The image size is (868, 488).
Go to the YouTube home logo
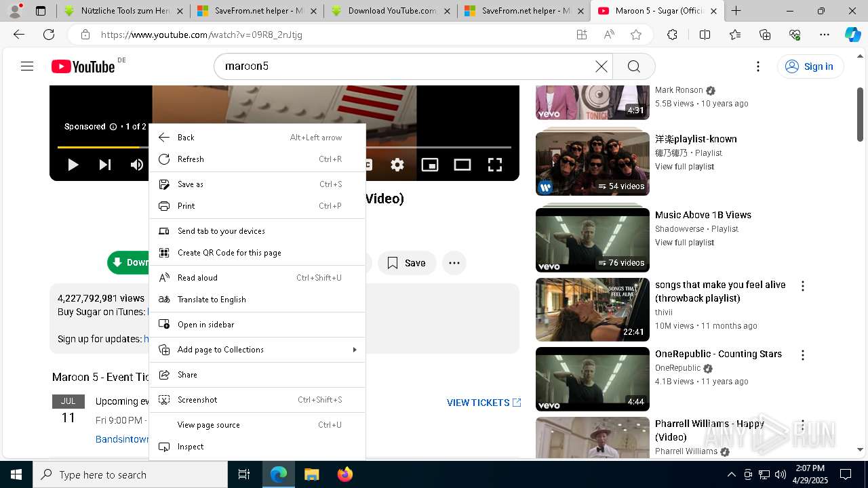click(x=84, y=66)
